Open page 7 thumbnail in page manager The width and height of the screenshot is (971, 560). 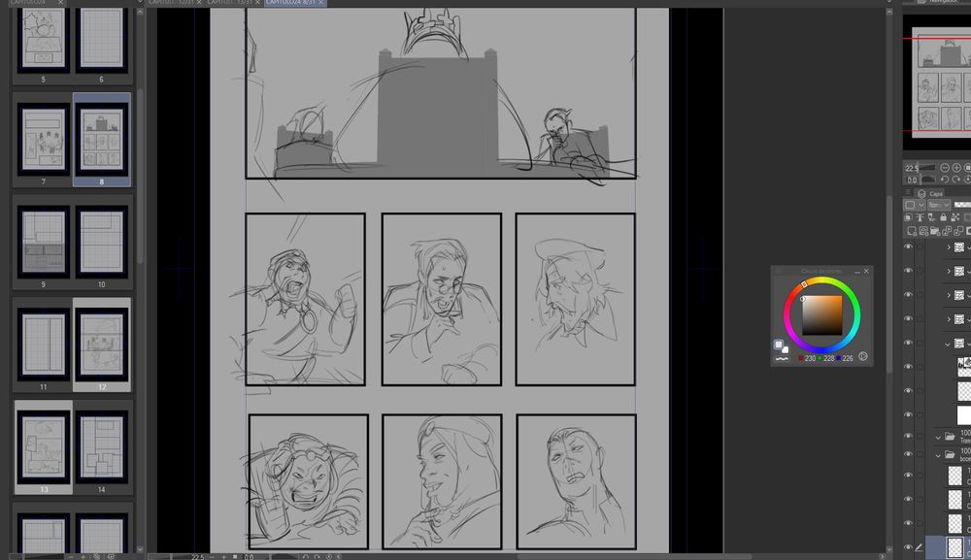43,139
